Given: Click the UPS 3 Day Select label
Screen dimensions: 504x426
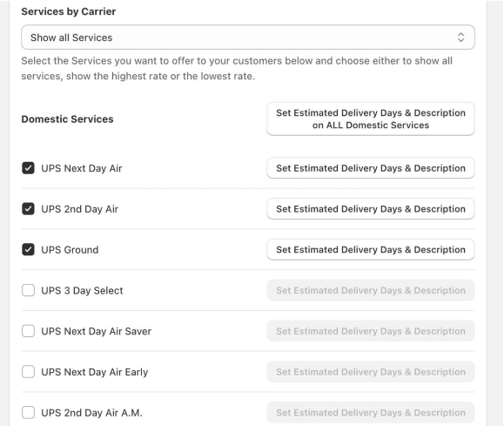Looking at the screenshot, I should (x=82, y=291).
